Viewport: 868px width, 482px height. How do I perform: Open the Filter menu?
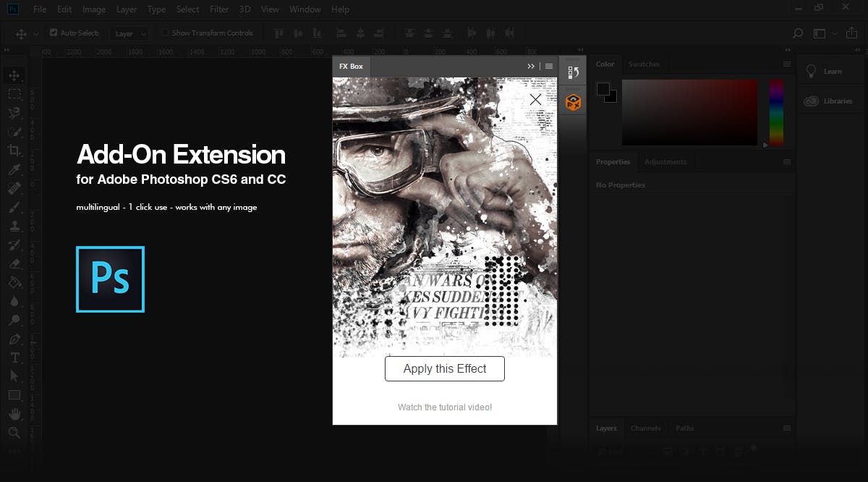pyautogui.click(x=218, y=9)
